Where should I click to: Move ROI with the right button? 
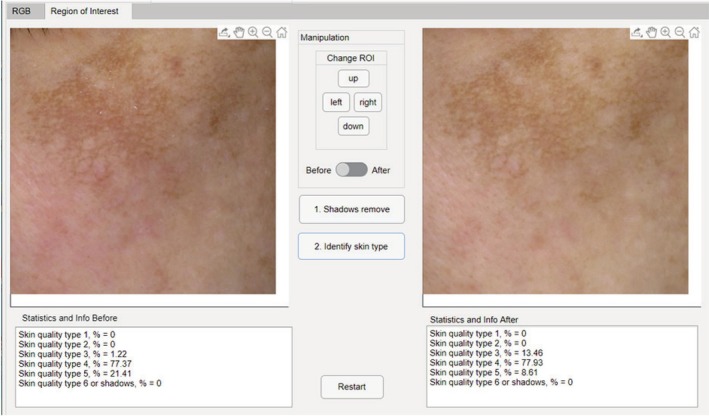pyautogui.click(x=368, y=102)
